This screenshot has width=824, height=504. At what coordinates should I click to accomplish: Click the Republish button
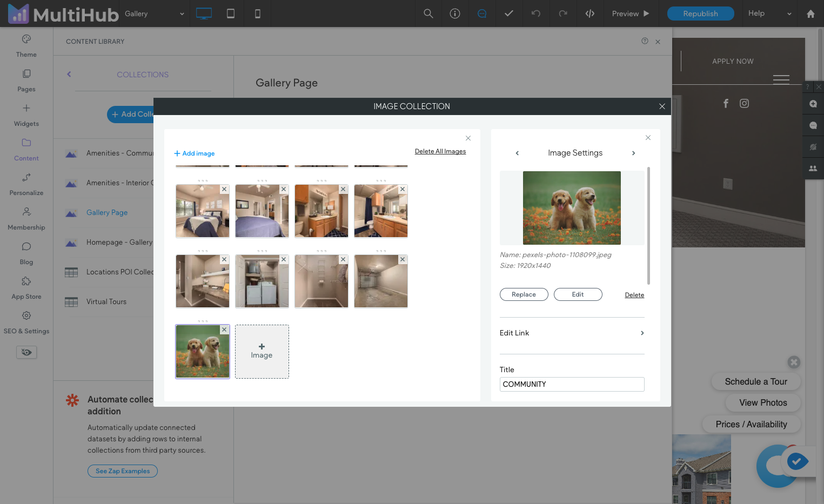[x=701, y=14]
